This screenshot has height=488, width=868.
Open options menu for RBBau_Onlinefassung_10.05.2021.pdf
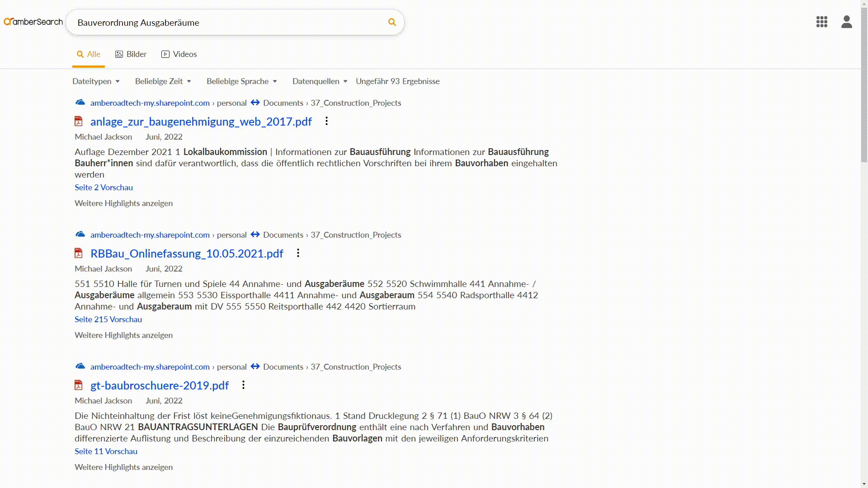click(x=298, y=253)
